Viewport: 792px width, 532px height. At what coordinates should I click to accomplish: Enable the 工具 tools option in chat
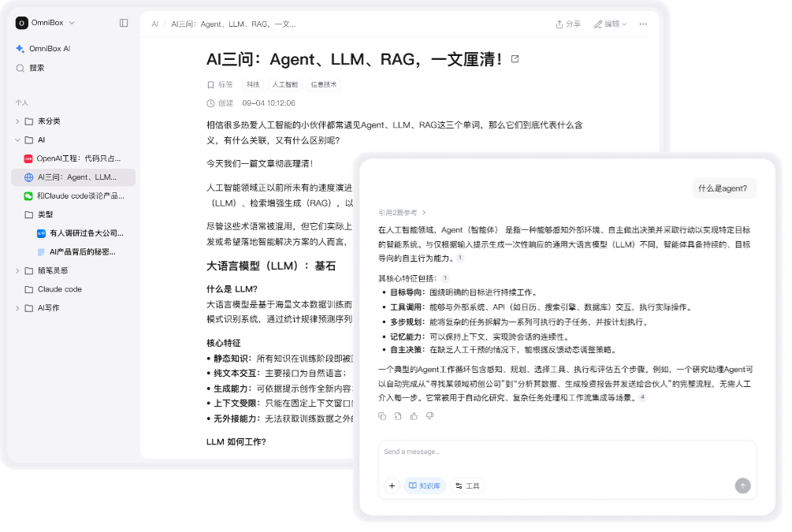click(467, 486)
